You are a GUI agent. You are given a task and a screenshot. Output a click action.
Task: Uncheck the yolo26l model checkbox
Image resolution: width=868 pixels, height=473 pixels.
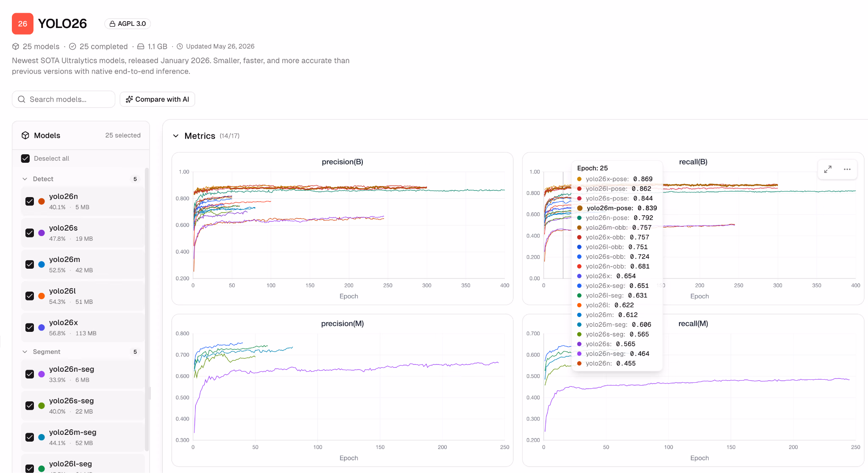30,296
